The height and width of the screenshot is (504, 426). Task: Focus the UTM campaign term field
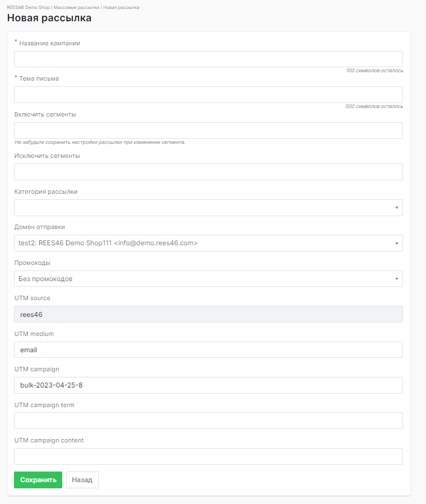click(208, 421)
